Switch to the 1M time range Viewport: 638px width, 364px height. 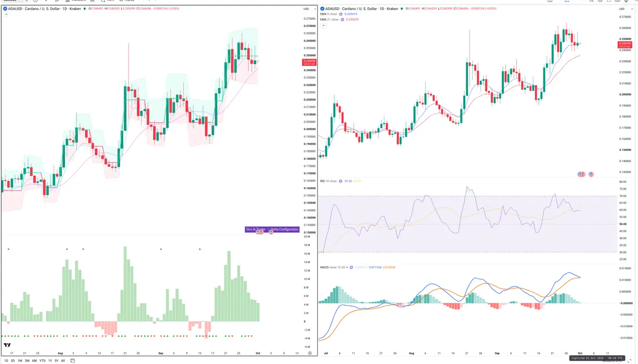point(20,360)
